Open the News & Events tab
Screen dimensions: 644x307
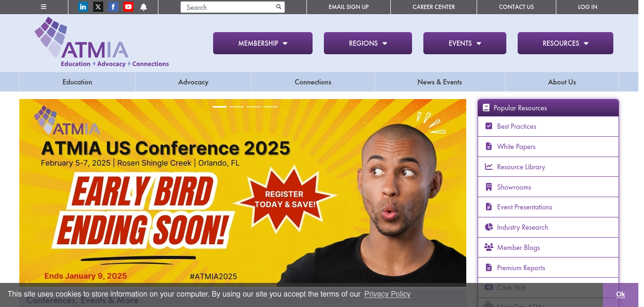[439, 82]
